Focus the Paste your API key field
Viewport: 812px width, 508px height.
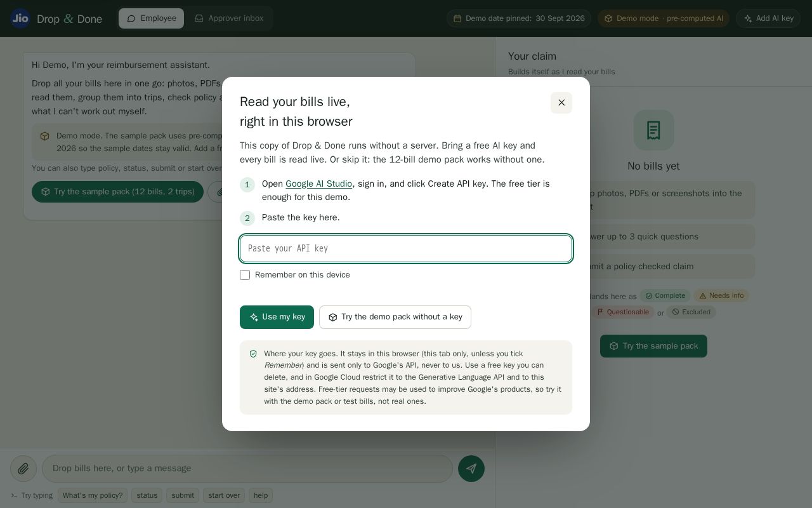406,248
